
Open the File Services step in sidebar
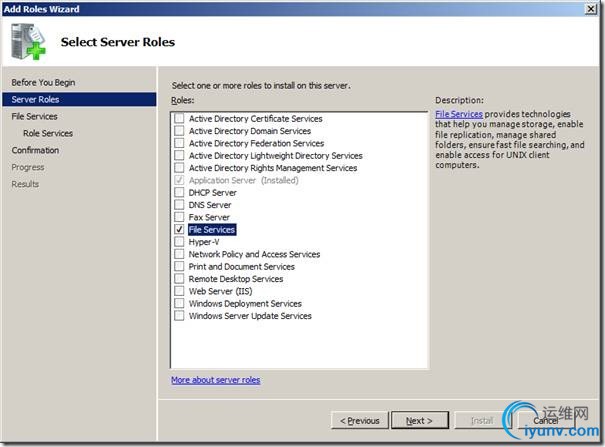pos(34,116)
